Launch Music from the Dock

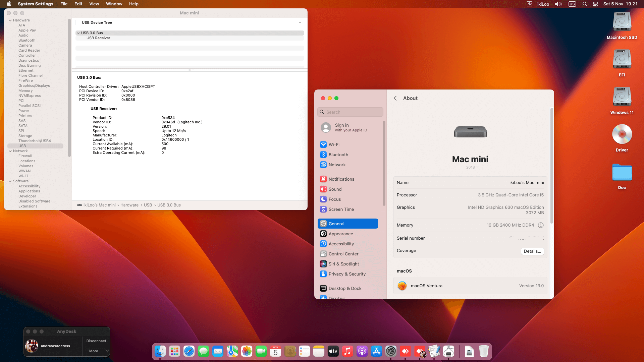347,351
